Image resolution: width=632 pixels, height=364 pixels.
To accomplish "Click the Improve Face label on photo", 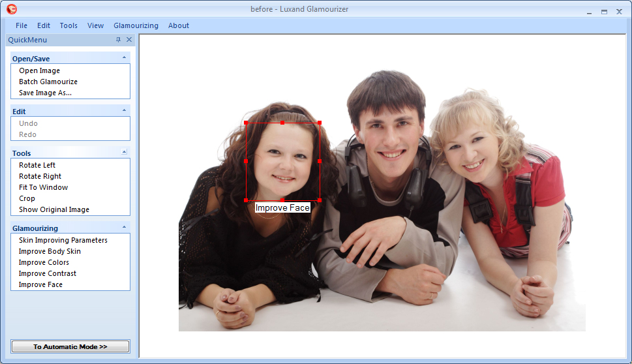I will click(282, 208).
